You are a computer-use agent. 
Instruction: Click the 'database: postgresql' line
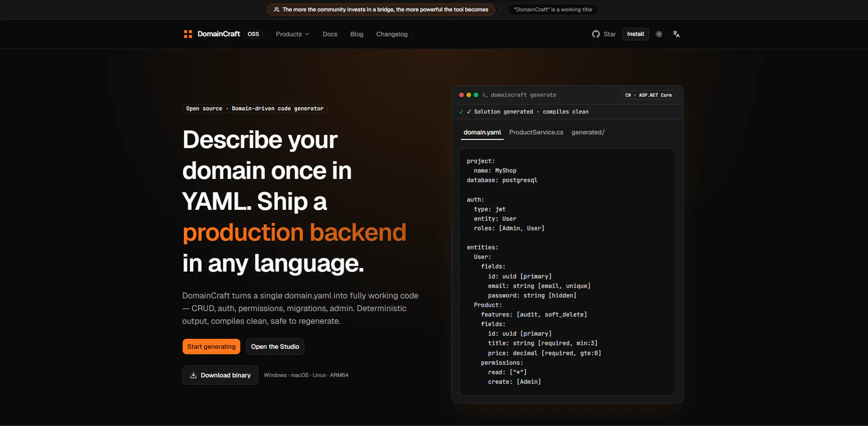[x=502, y=180]
